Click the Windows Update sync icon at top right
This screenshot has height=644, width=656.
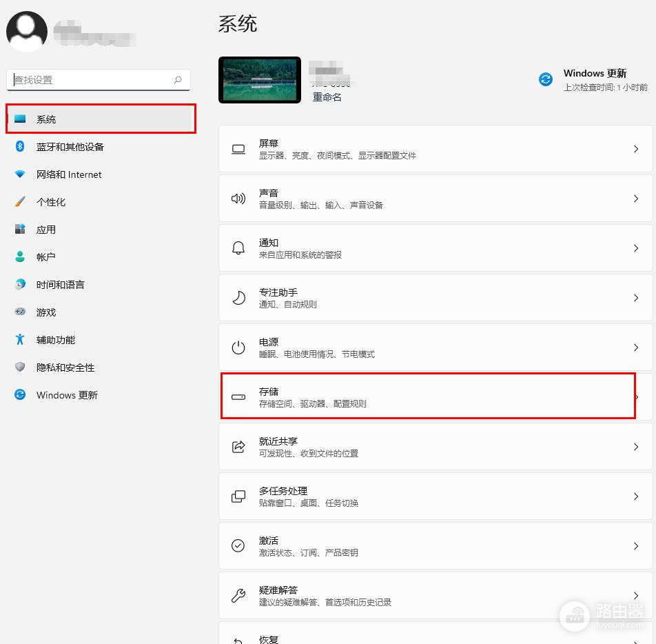pyautogui.click(x=546, y=79)
